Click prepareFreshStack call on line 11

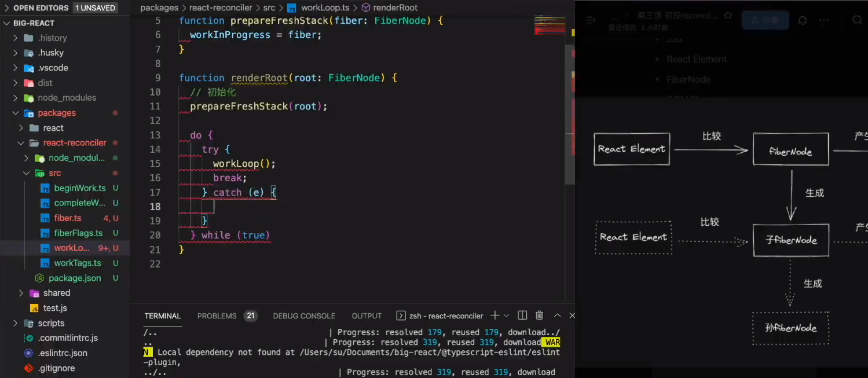click(239, 107)
